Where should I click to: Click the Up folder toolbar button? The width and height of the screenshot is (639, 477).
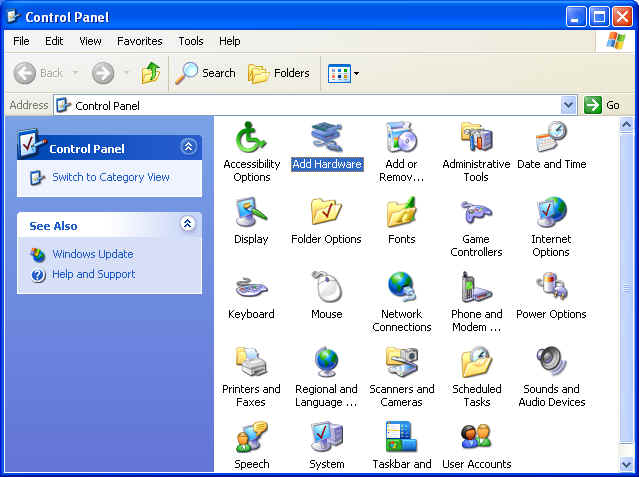point(151,73)
